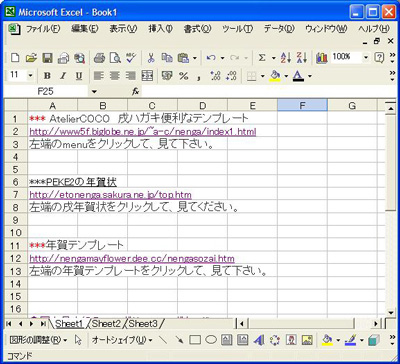400x364 pixels.
Task: Follow the etonenga.sakura.ne.jp hyperlink
Action: pyautogui.click(x=110, y=195)
